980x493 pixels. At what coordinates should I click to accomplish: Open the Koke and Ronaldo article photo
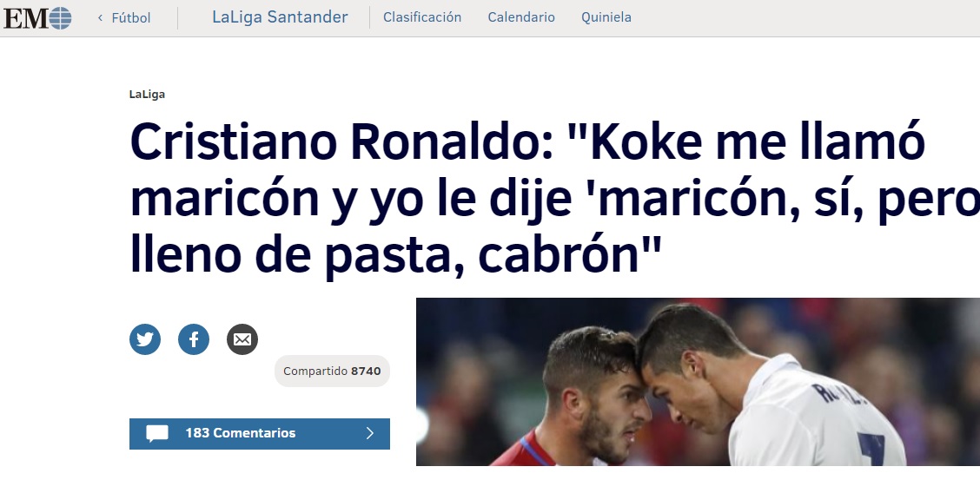699,382
